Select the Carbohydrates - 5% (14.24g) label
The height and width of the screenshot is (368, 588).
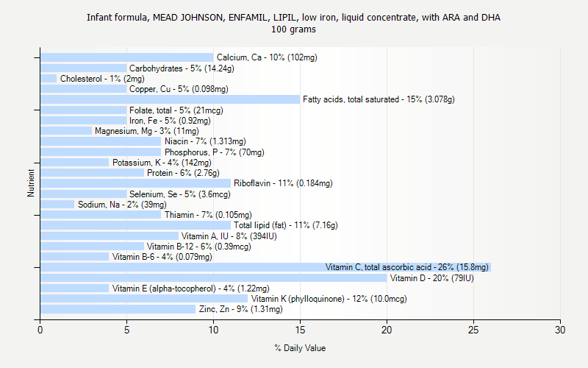182,68
